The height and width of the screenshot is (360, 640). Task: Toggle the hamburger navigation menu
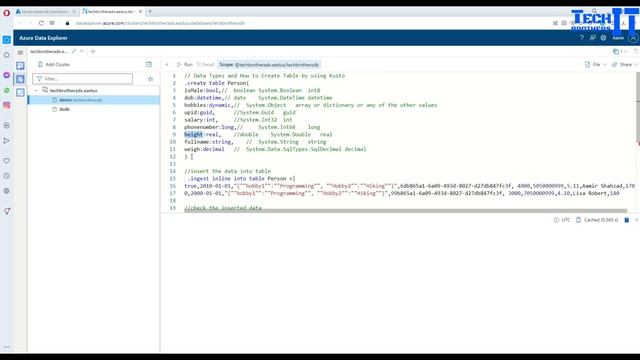tap(20, 52)
